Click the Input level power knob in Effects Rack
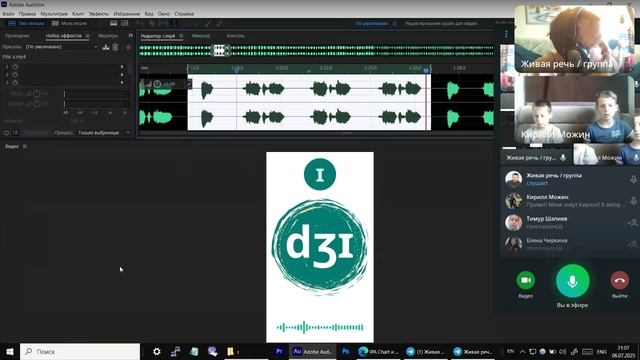 pos(37,94)
